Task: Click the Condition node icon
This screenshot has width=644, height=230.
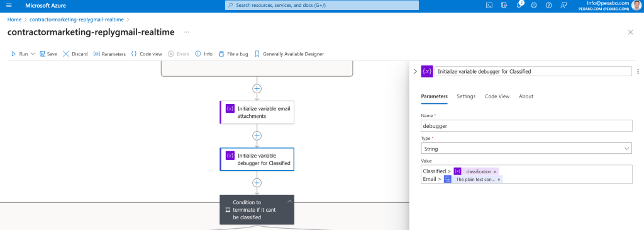Action: click(228, 209)
